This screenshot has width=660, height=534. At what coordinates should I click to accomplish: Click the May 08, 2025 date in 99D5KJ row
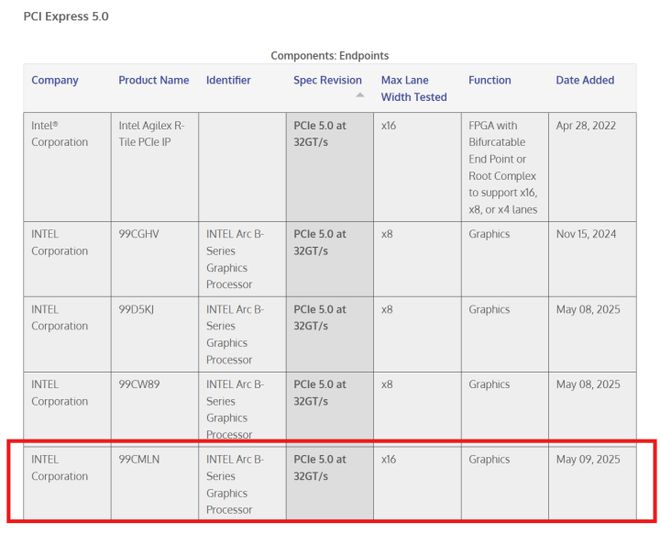588,309
